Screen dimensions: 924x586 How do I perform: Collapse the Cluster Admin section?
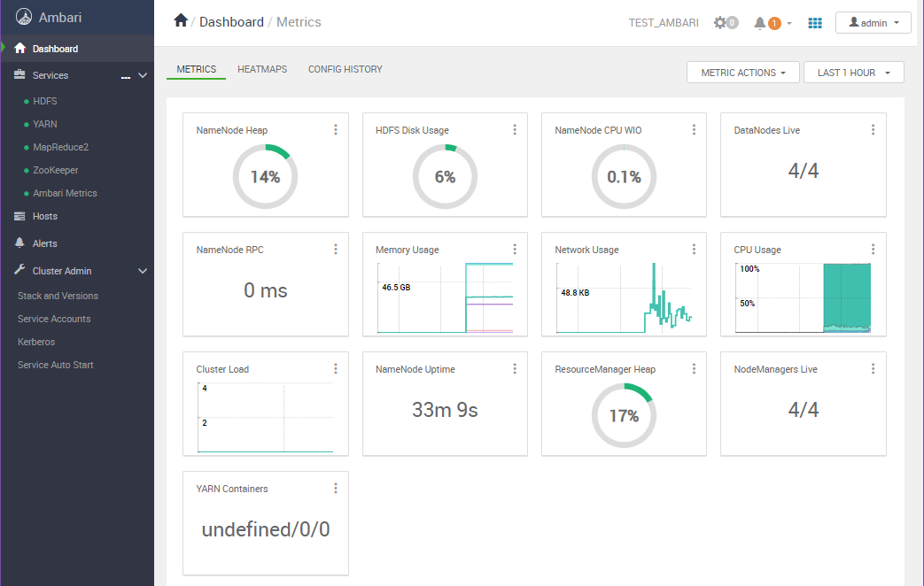coord(143,271)
